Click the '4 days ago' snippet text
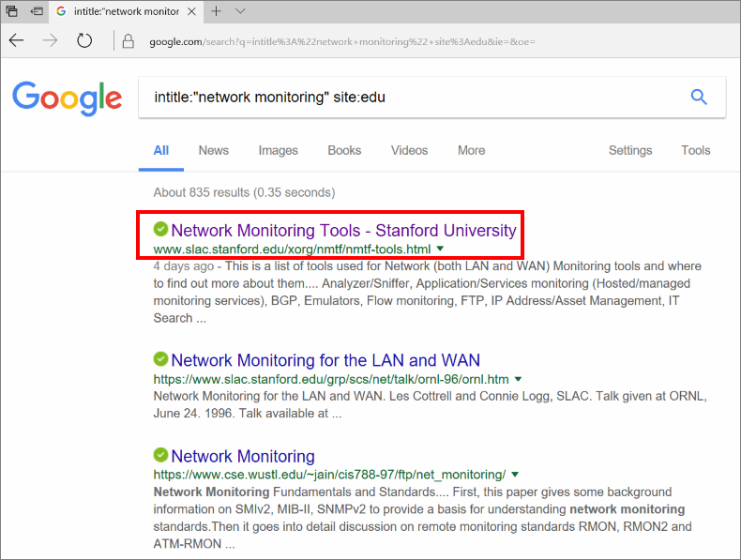This screenshot has height=560, width=741. click(183, 266)
